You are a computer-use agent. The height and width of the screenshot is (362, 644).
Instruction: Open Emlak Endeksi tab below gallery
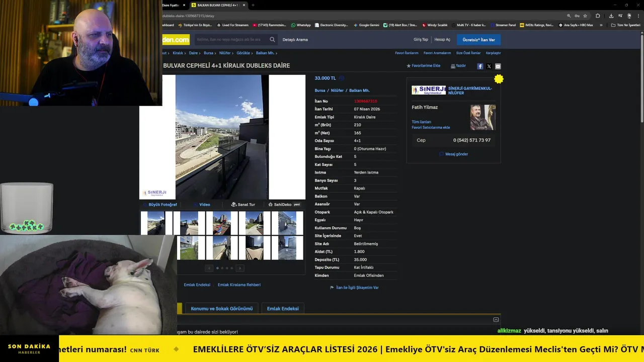(x=282, y=309)
